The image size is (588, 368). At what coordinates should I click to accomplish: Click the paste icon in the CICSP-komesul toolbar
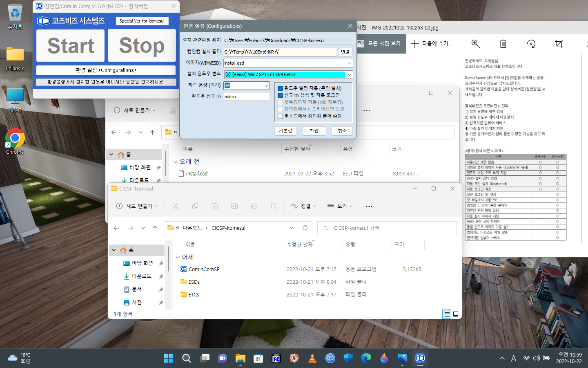click(215, 206)
